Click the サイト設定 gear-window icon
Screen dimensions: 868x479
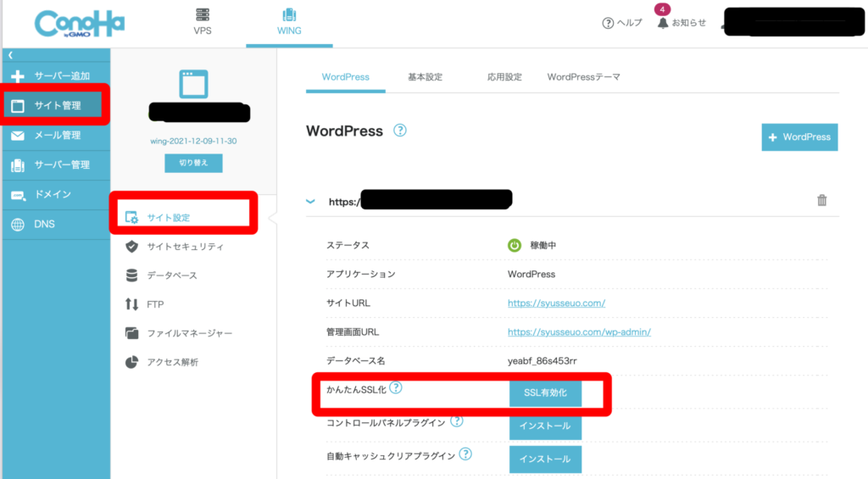(x=131, y=218)
